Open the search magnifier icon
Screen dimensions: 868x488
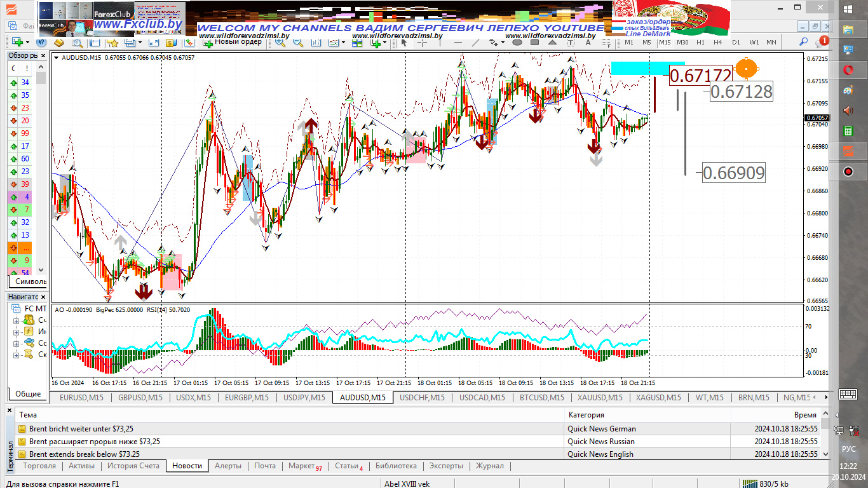[x=803, y=42]
